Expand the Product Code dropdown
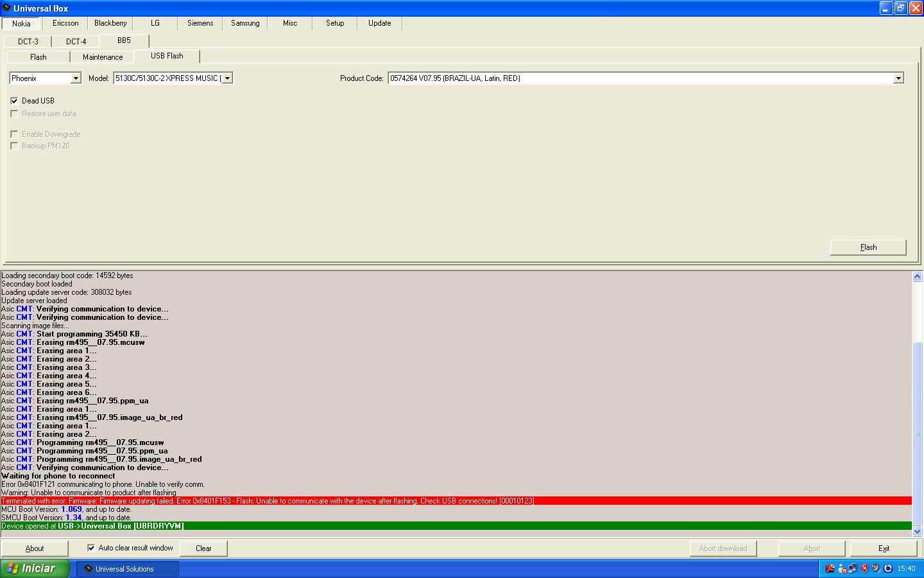This screenshot has height=578, width=924. pyautogui.click(x=898, y=78)
